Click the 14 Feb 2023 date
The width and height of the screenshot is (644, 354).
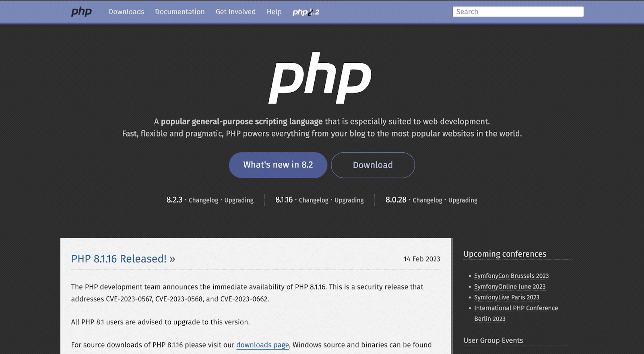coord(422,259)
